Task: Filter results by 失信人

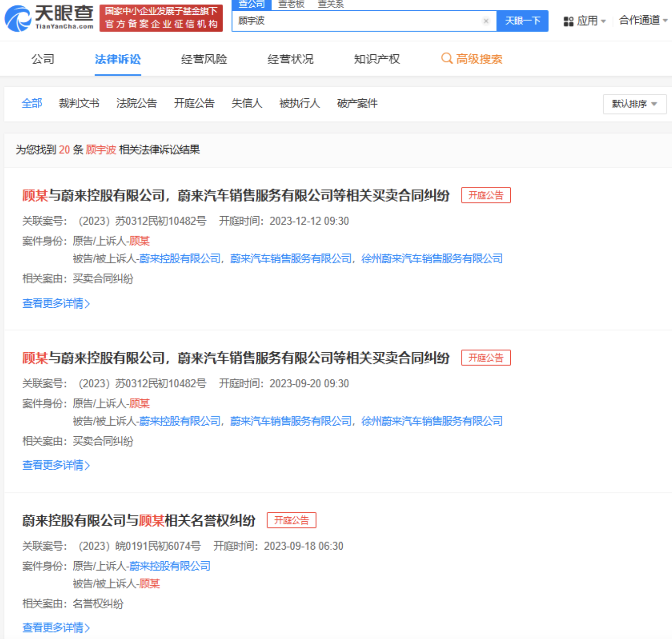Action: (247, 103)
